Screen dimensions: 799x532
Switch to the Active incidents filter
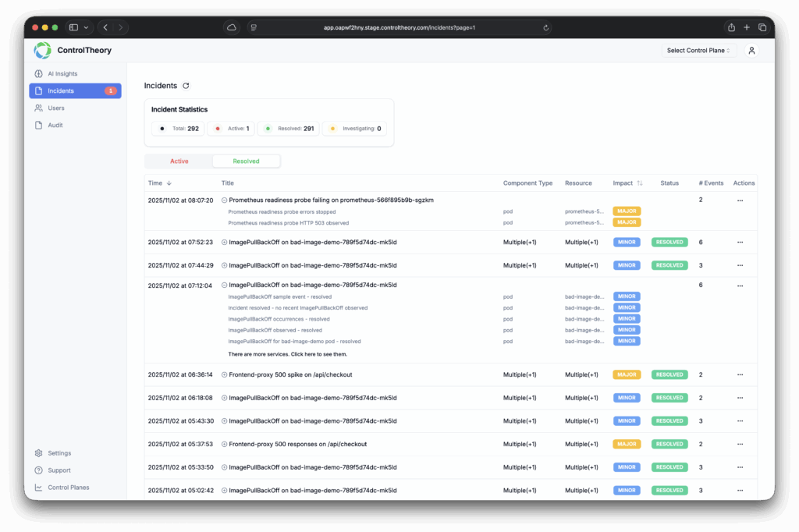tap(179, 161)
